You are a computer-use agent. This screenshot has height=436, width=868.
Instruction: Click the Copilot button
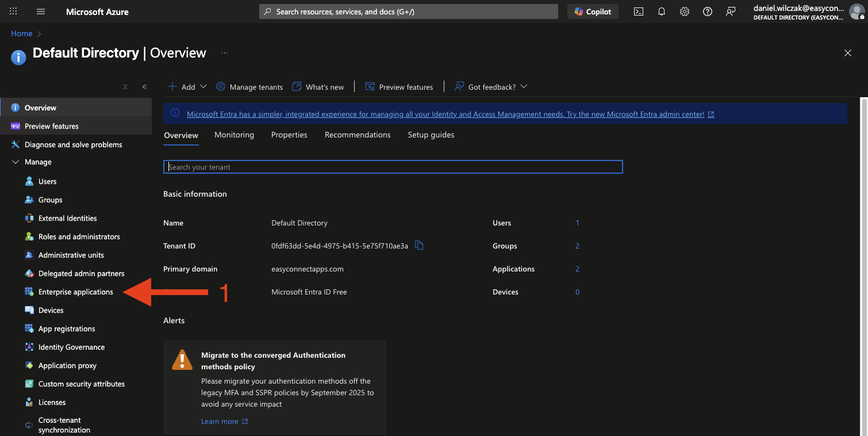[593, 12]
